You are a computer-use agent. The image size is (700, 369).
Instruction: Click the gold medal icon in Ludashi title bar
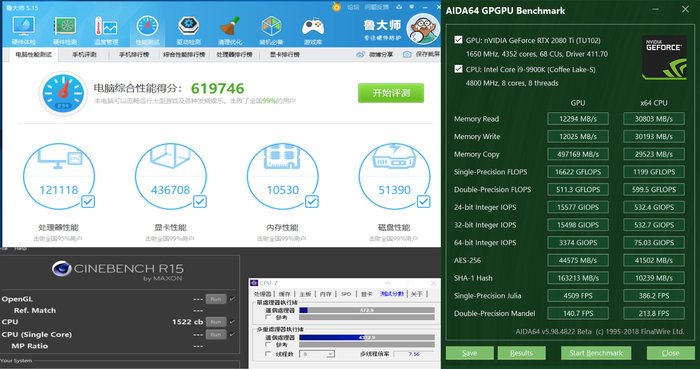tap(337, 6)
